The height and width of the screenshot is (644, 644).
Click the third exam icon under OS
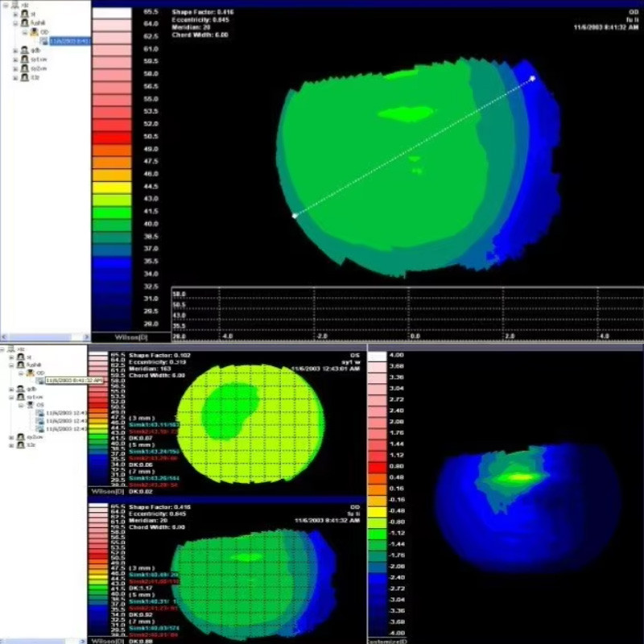(x=39, y=429)
